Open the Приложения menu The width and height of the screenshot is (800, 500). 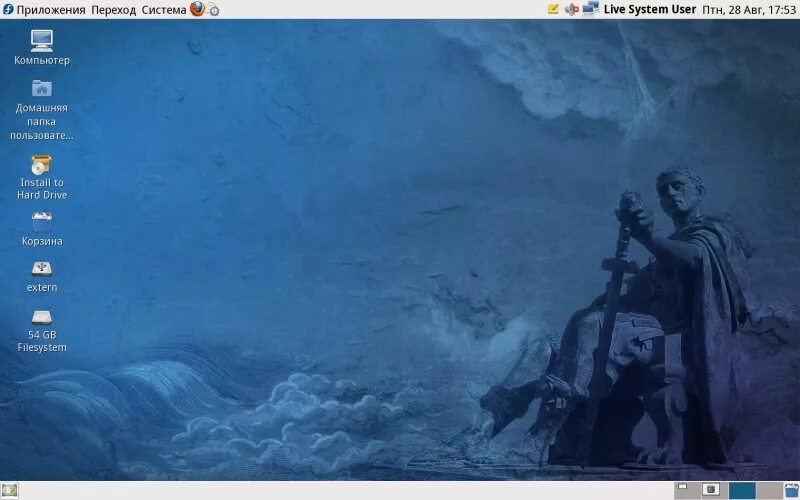(44, 10)
